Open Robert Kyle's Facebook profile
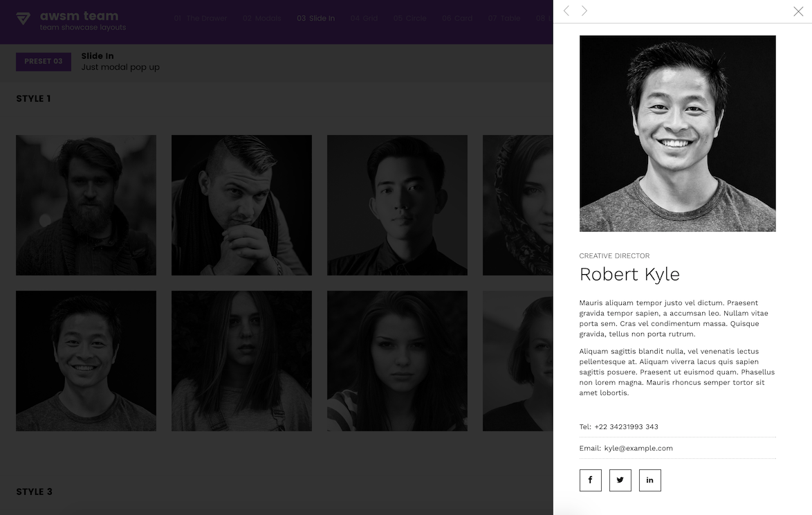Image resolution: width=812 pixels, height=515 pixels. pos(590,480)
